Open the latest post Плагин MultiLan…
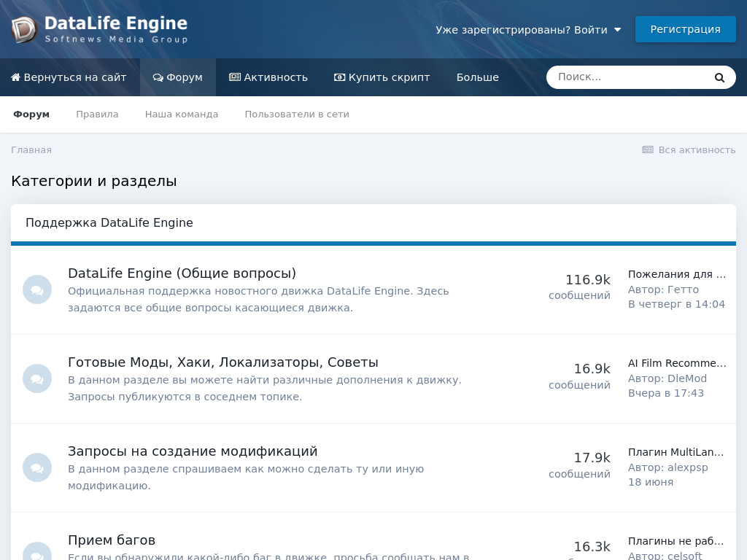The image size is (747, 560). coord(677,452)
